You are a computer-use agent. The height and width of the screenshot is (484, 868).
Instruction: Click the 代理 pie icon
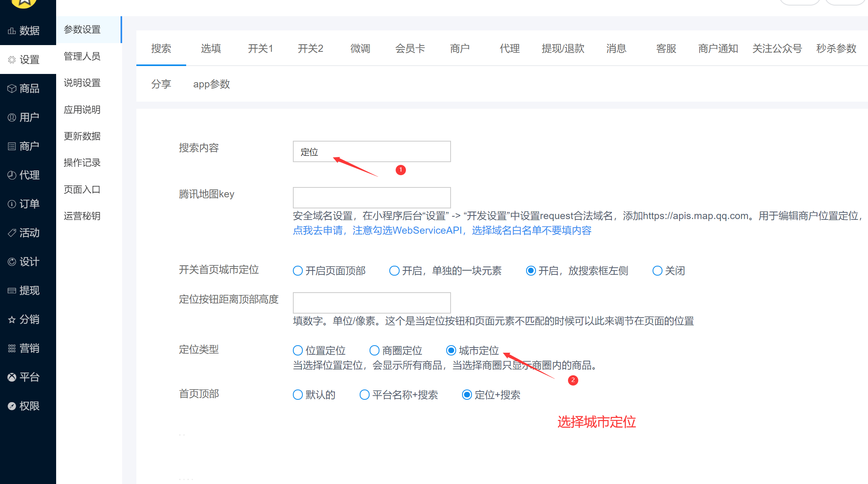point(12,175)
